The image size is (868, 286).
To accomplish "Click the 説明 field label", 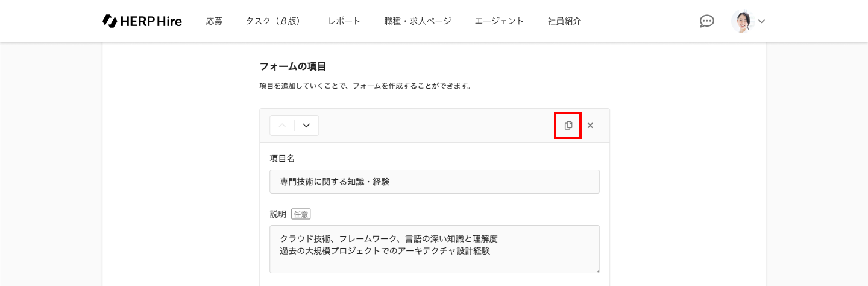I will point(278,214).
